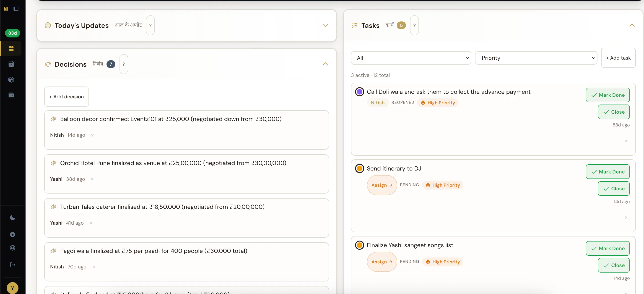
Task: Collapse the Decisions section chevron
Action: tap(325, 64)
